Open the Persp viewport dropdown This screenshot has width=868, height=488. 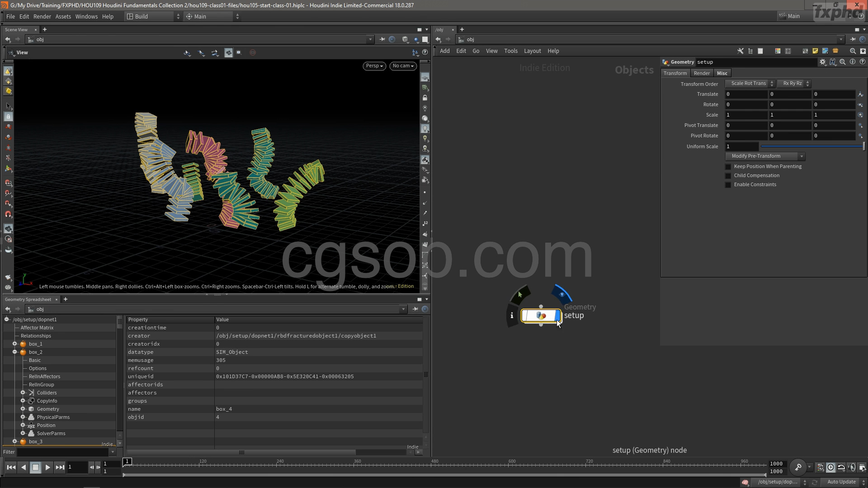[374, 66]
